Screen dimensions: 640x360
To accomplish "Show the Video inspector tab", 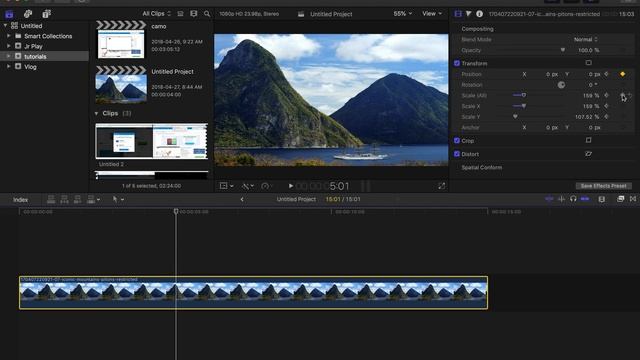I will pyautogui.click(x=458, y=14).
